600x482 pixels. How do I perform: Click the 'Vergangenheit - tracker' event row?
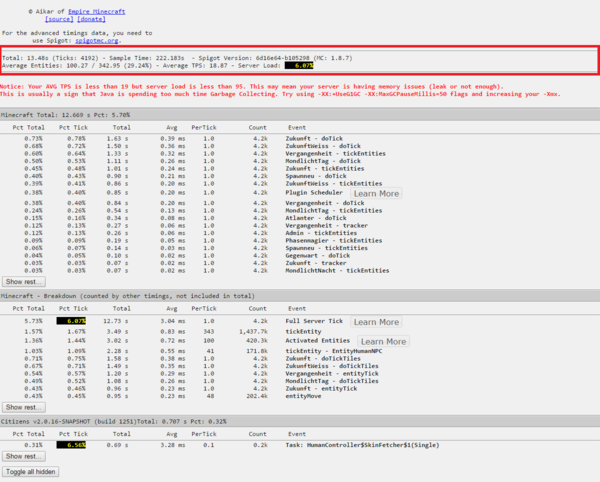[300, 226]
